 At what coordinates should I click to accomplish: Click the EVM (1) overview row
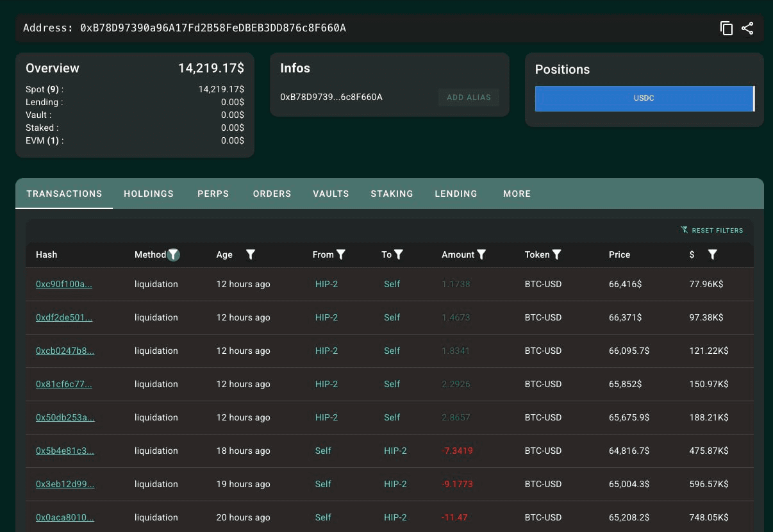click(135, 140)
